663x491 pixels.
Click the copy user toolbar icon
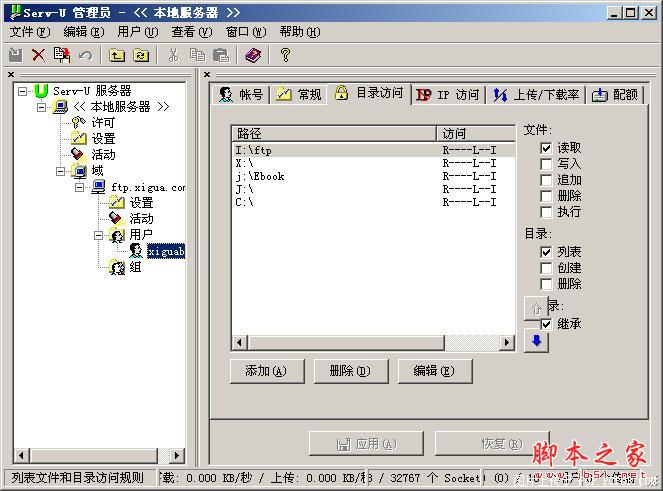(x=62, y=55)
